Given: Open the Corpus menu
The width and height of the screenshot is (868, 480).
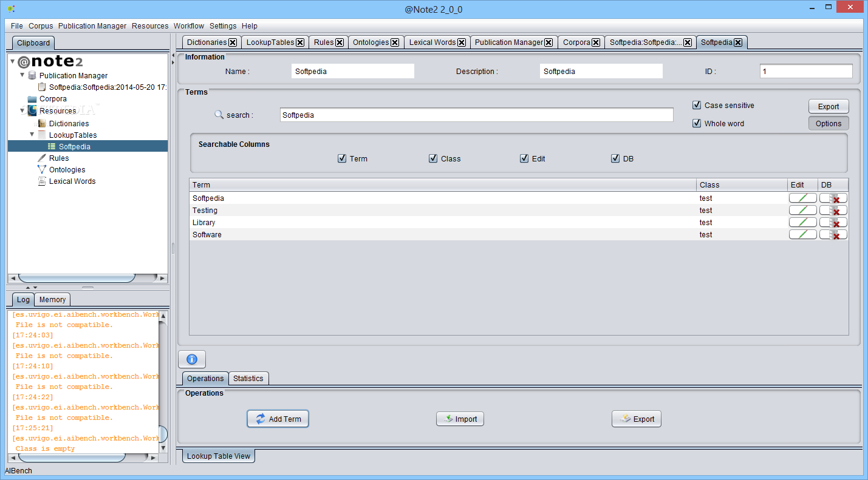Looking at the screenshot, I should 41,26.
